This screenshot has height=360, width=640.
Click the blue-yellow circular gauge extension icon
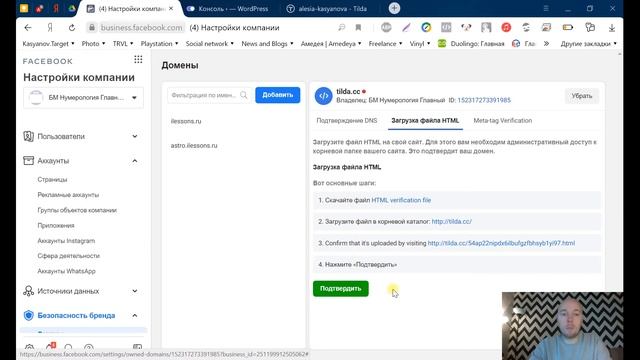426,27
